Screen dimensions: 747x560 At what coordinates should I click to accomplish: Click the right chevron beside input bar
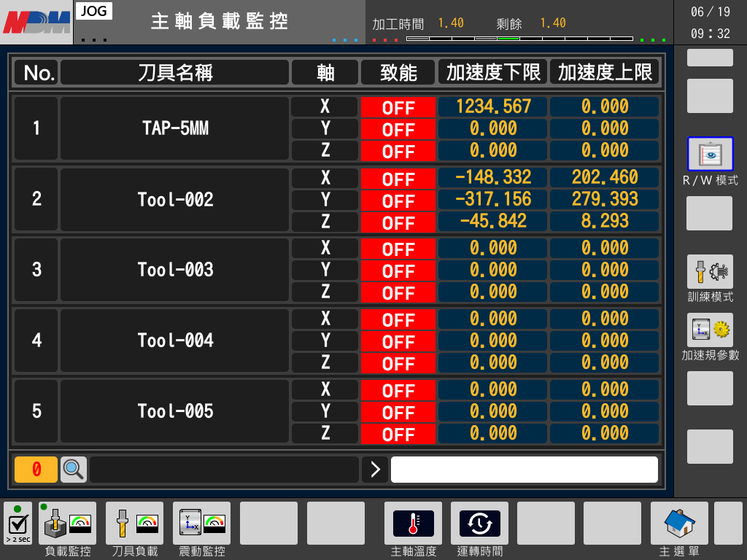click(375, 470)
